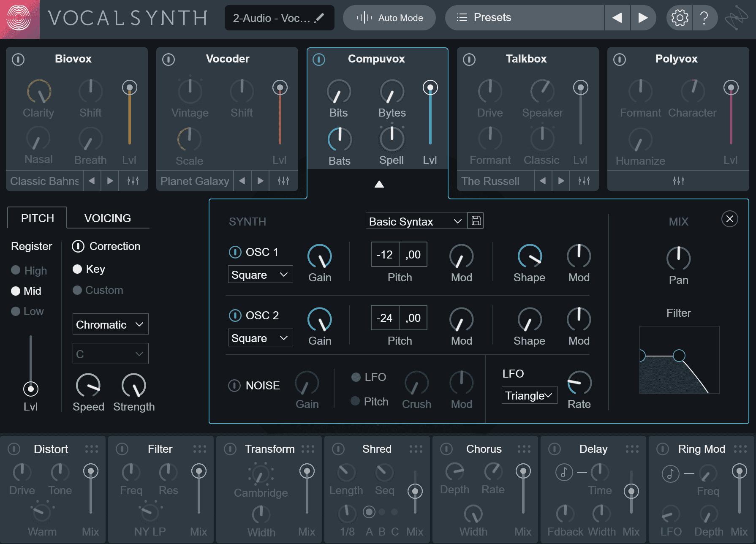Select Shred pattern A button
Image resolution: width=756 pixels, height=544 pixels.
click(369, 512)
